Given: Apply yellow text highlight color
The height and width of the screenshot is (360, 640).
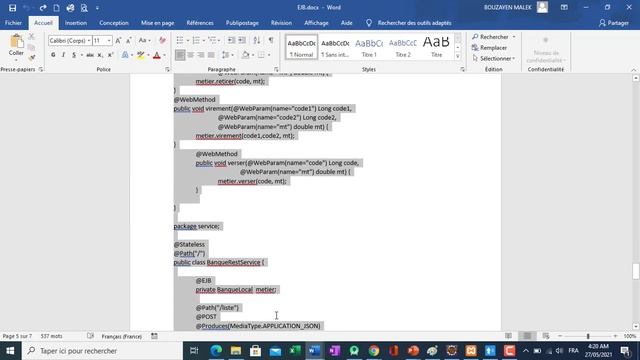Looking at the screenshot, I should tap(141, 55).
